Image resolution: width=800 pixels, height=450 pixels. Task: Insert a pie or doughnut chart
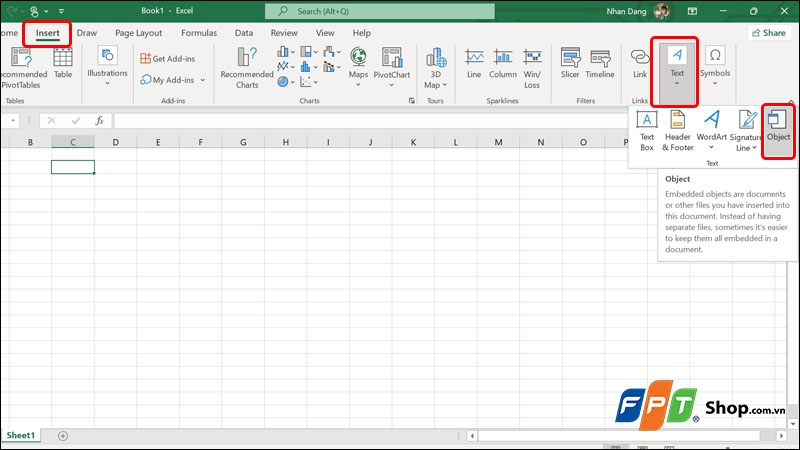pyautogui.click(x=286, y=82)
